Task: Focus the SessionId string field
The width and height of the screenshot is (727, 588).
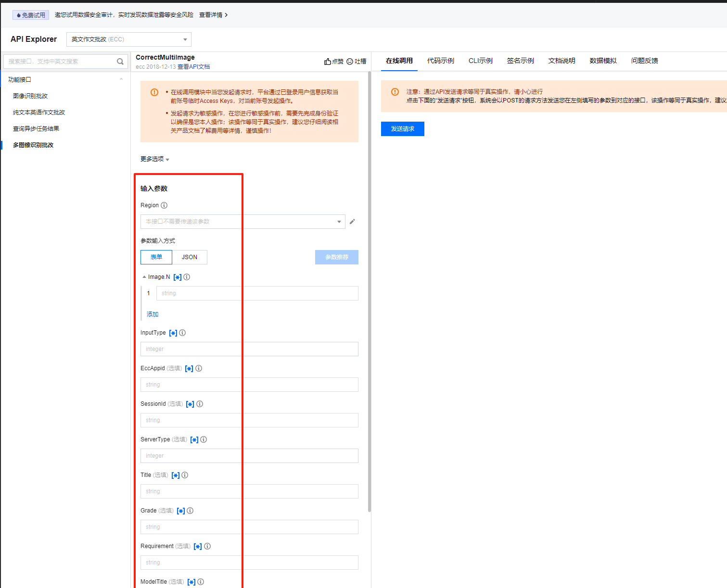Action: point(249,420)
